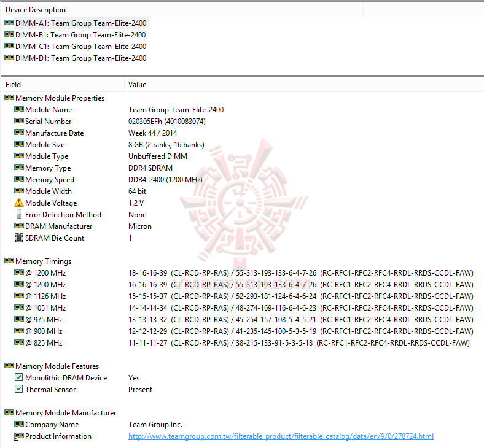Select the Micron manufacturer value
This screenshot has height=448, width=484.
(140, 226)
